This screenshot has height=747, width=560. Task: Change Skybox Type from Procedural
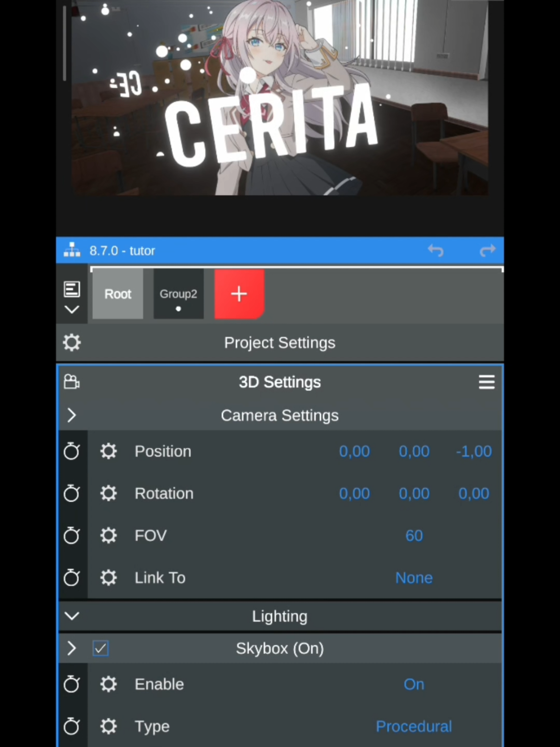414,726
